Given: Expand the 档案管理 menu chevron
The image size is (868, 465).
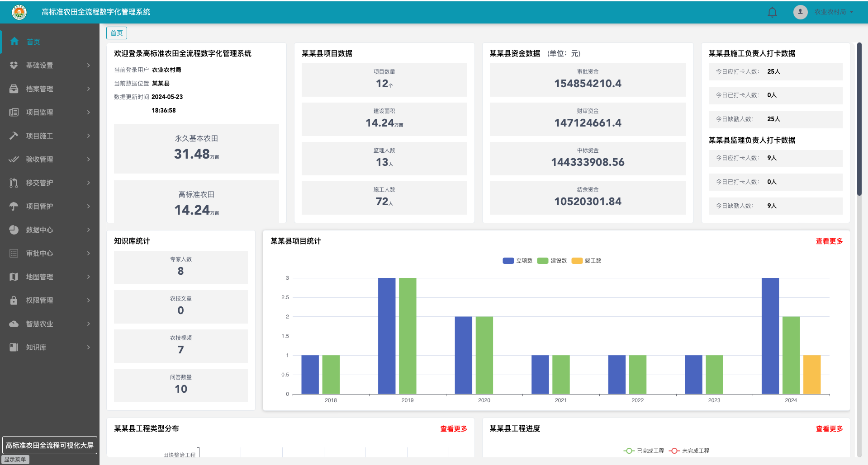Looking at the screenshot, I should [89, 89].
